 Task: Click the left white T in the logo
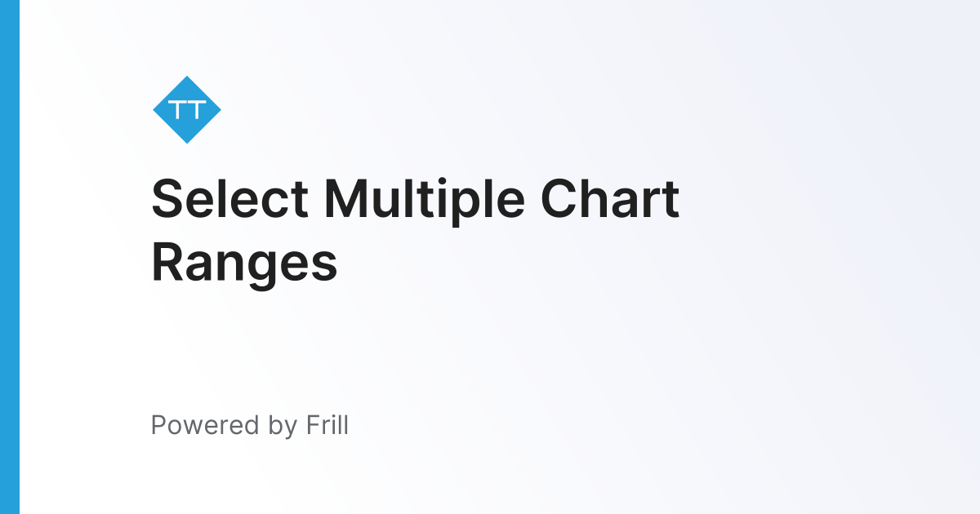pyautogui.click(x=177, y=109)
